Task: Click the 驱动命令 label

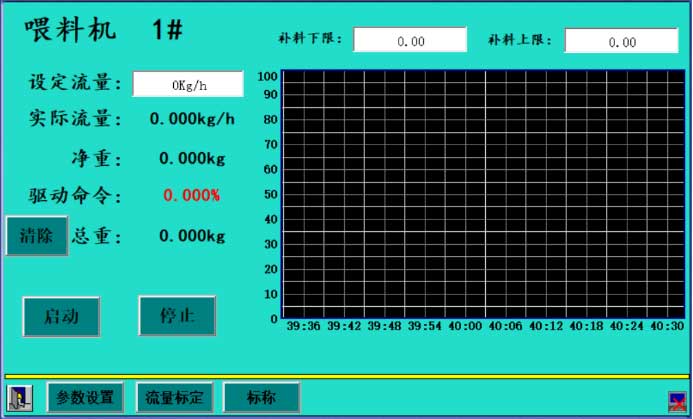Action: [75, 195]
